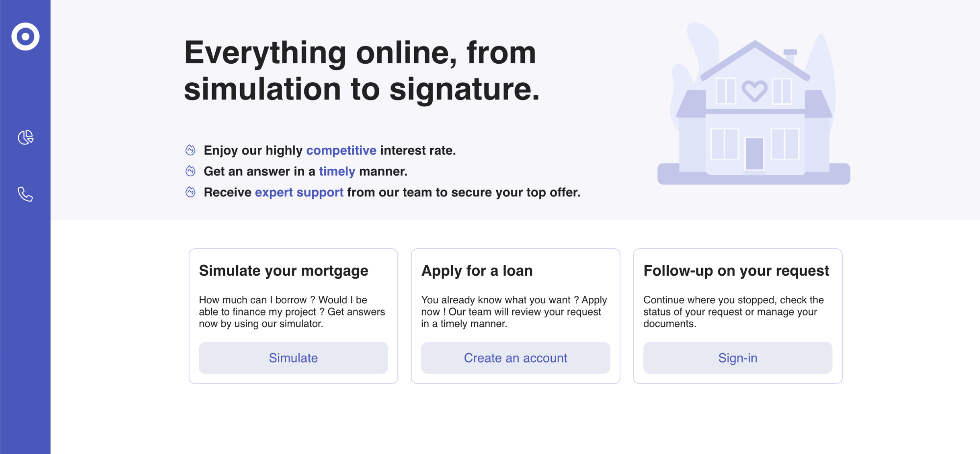
Task: Open the phone contact icon
Action: point(25,194)
